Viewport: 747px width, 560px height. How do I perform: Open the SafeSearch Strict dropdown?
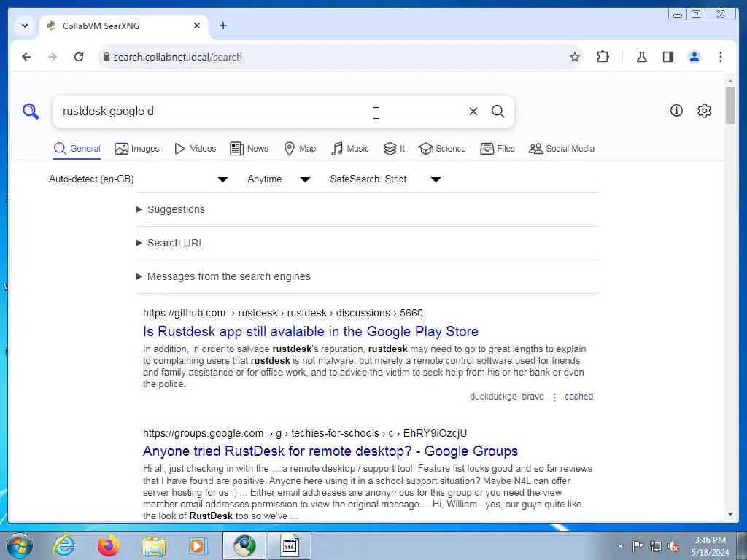tap(385, 179)
